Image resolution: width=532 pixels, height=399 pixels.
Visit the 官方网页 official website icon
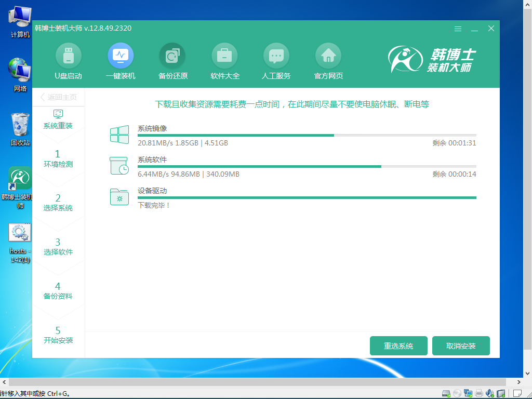pos(328,55)
